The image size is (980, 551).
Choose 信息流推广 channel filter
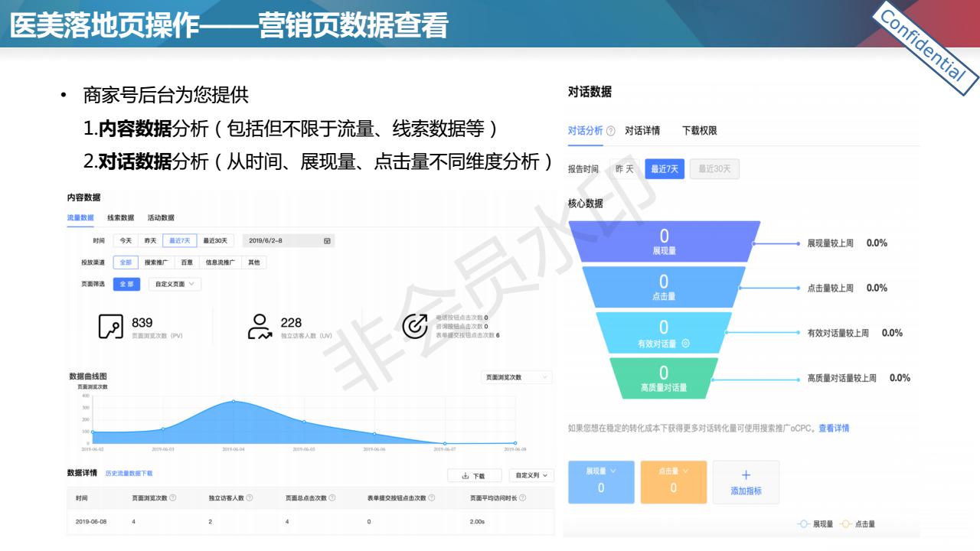pos(221,262)
